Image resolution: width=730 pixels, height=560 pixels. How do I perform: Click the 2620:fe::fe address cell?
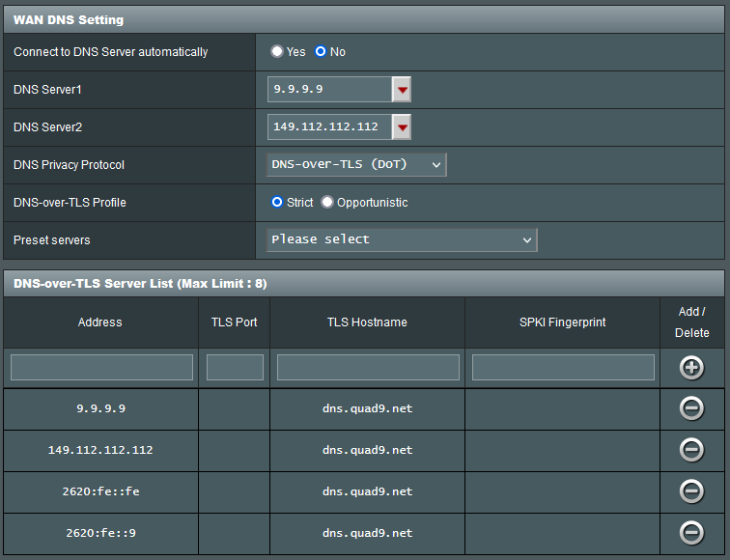click(101, 491)
